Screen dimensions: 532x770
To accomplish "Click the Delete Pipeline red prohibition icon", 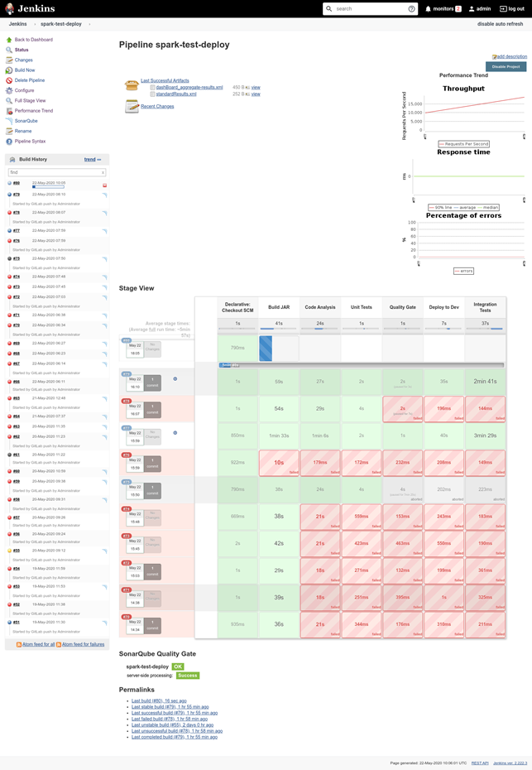I will pos(9,80).
